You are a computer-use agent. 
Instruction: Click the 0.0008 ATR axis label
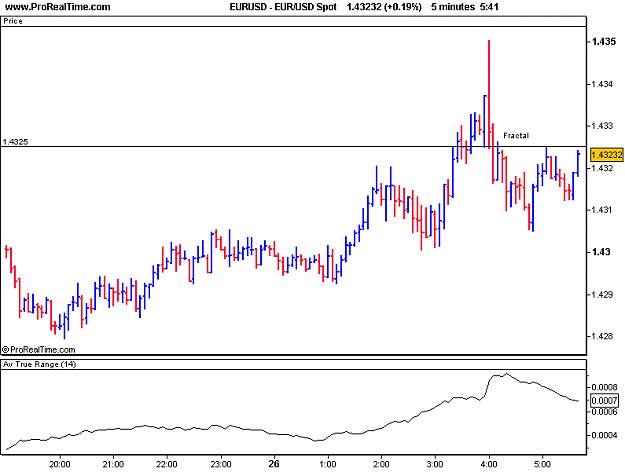click(604, 387)
